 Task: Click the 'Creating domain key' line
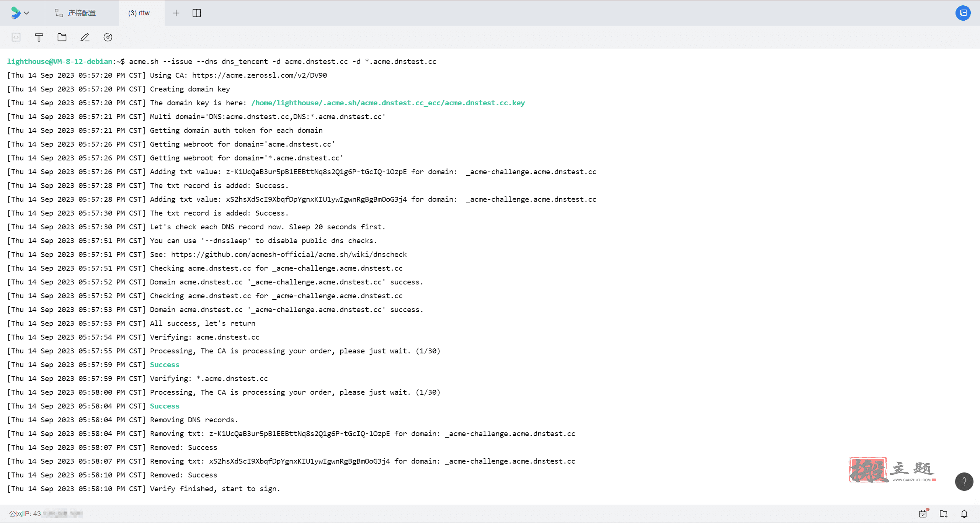119,89
